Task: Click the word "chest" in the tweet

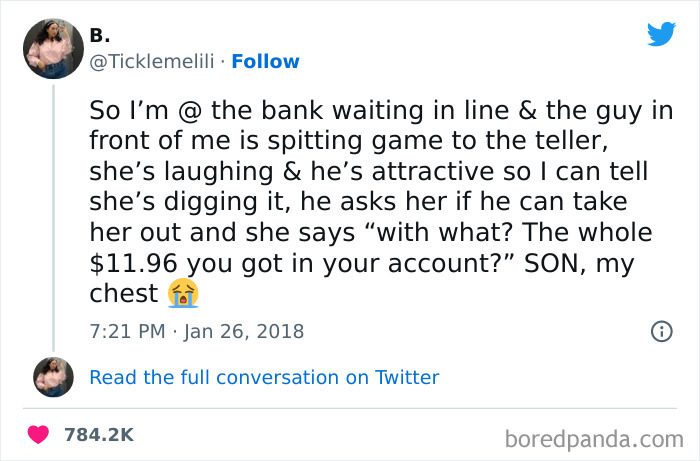Action: tap(124, 292)
